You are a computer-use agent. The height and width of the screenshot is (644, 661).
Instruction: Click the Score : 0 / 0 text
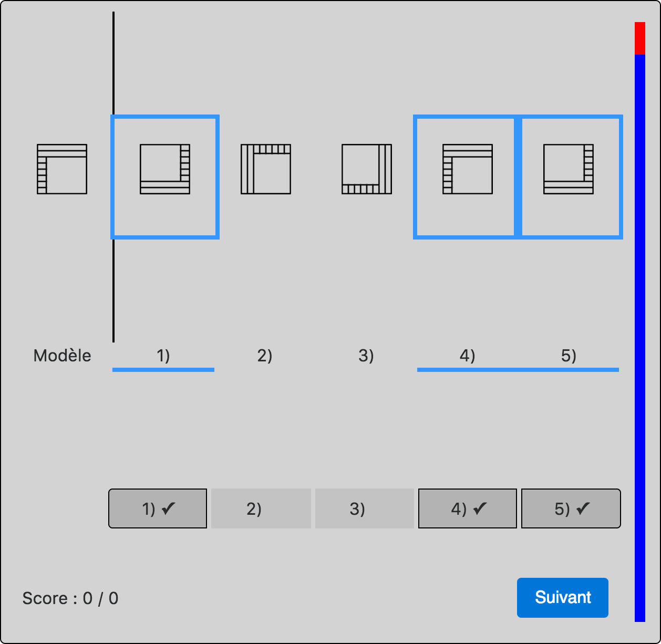click(69, 598)
